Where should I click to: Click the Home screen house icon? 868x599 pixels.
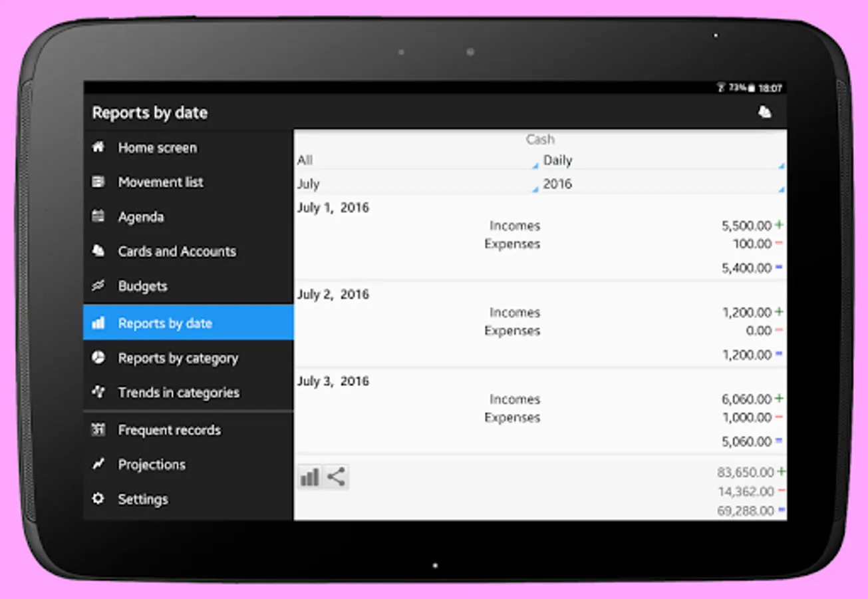(x=98, y=147)
